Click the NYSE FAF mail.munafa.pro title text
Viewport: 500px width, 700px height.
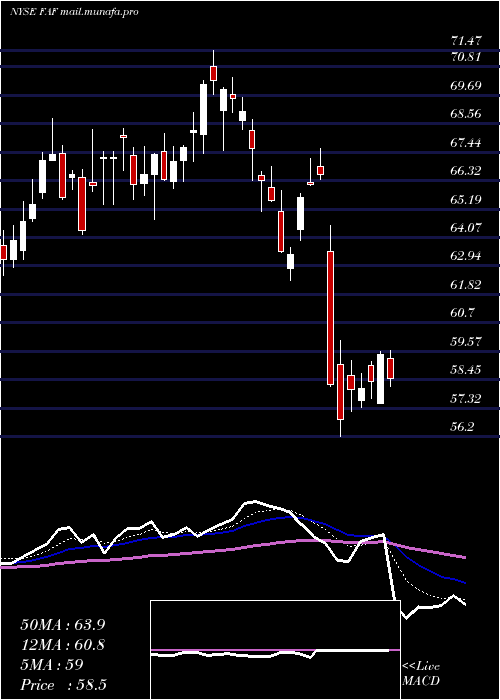(74, 12)
